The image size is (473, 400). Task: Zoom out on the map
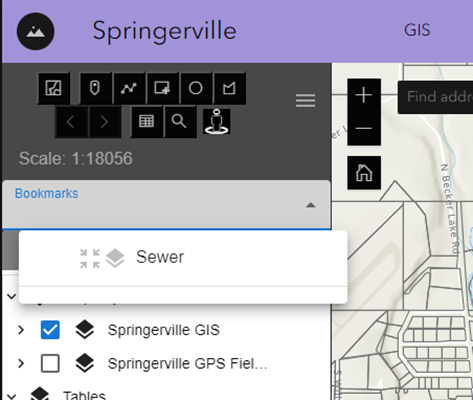[364, 129]
